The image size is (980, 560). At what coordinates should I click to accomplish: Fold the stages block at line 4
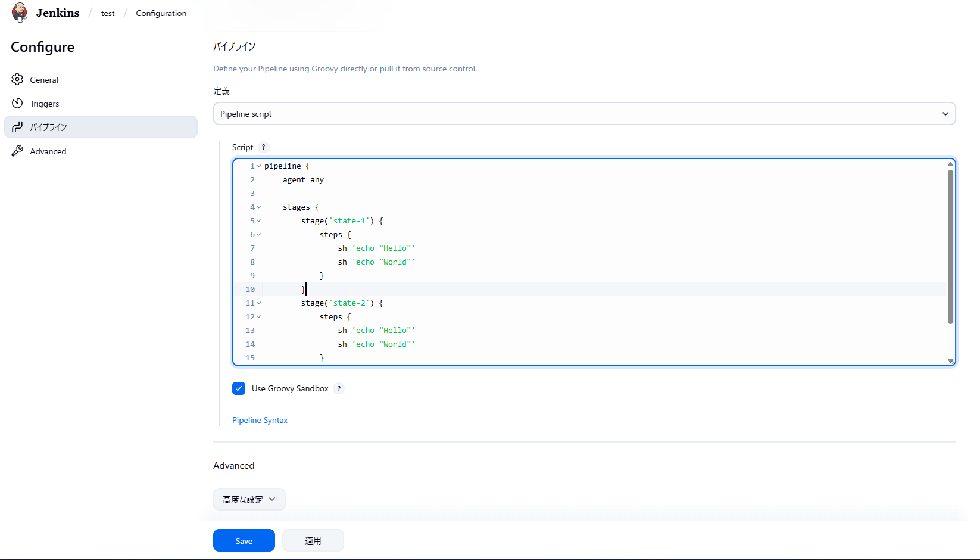(x=259, y=207)
